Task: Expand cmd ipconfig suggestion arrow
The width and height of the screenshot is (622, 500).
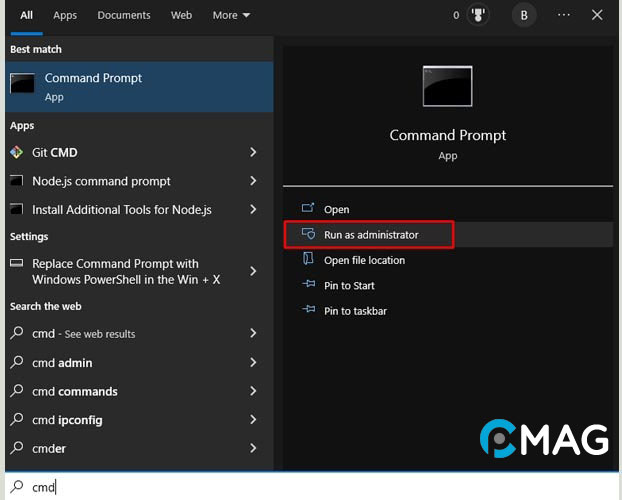Action: [253, 420]
